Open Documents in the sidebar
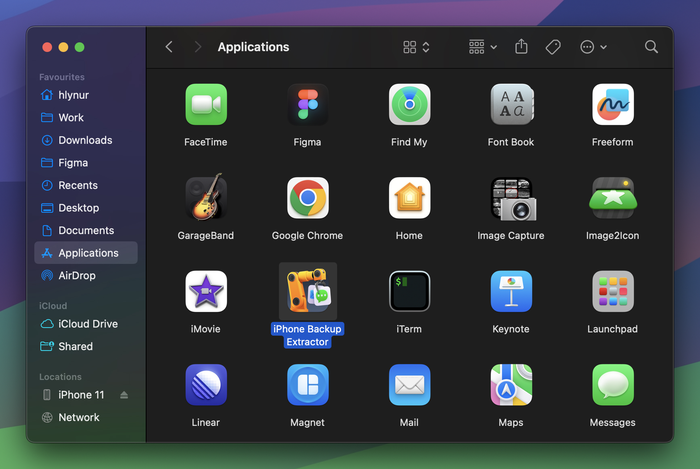The image size is (700, 469). (x=86, y=230)
